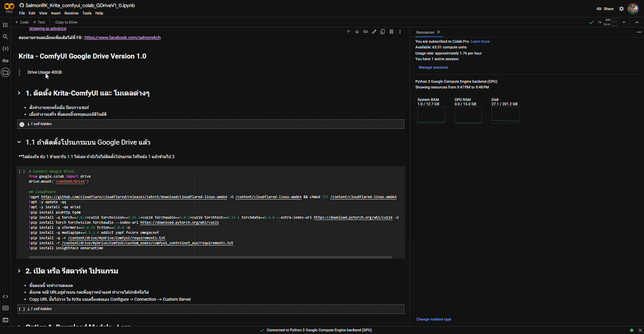The width and height of the screenshot is (644, 334).
Task: Click the green connected checkmark
Action: (591, 22)
